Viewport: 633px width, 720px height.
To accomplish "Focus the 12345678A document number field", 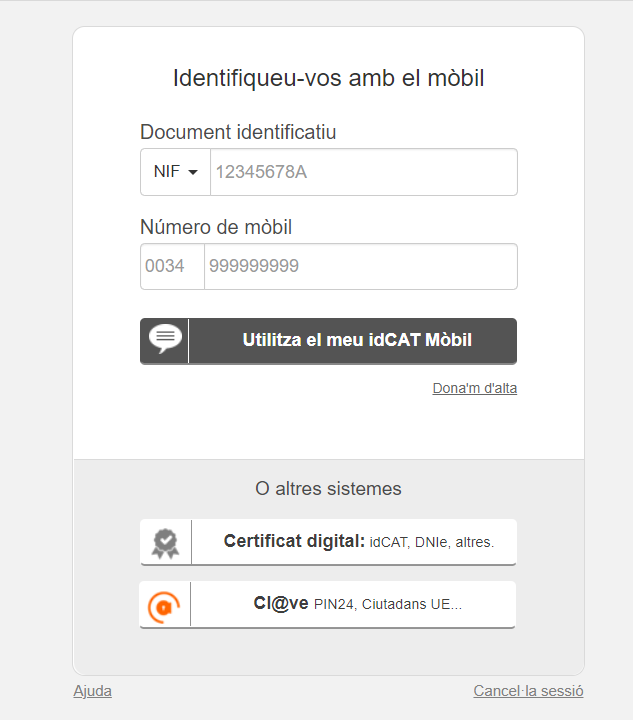I will point(364,172).
